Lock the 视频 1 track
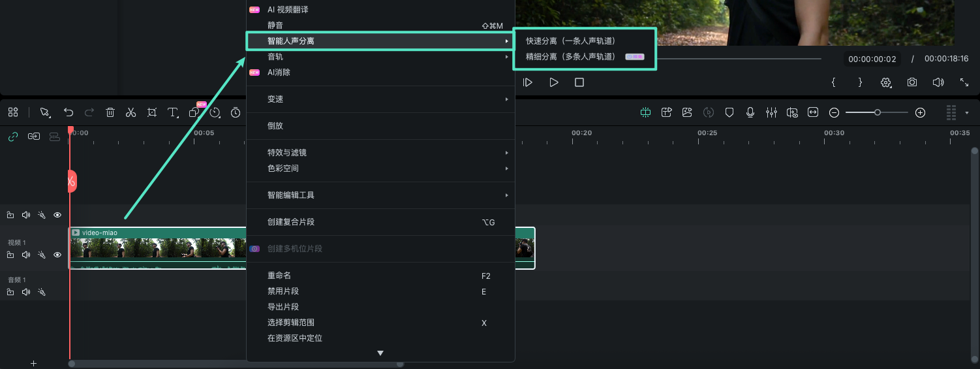This screenshot has width=980, height=369. click(x=10, y=255)
